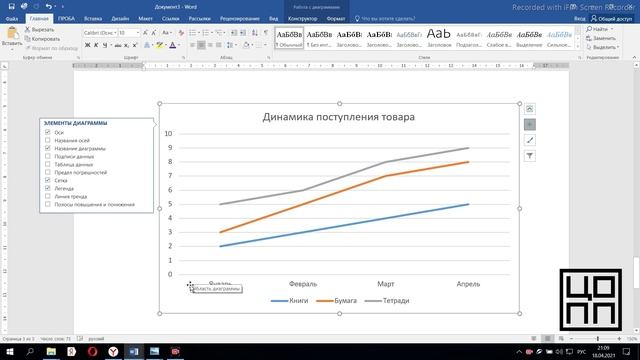Apply subscript formatting

click(127, 45)
